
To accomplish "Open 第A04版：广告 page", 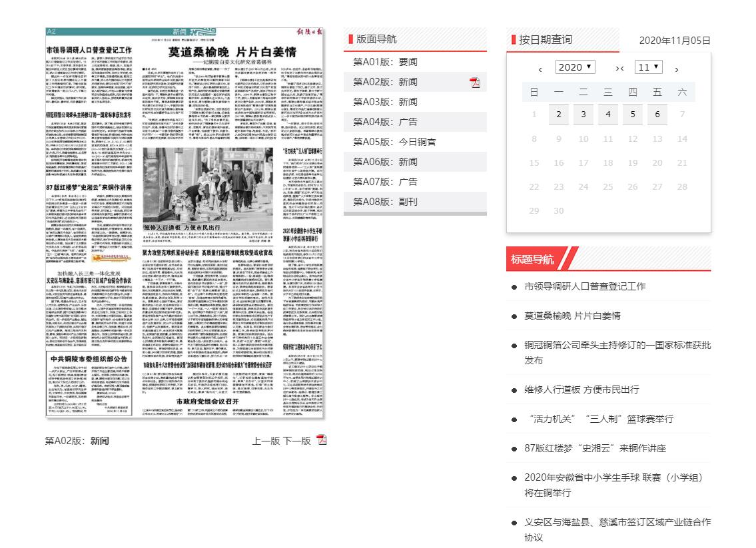I will (385, 122).
